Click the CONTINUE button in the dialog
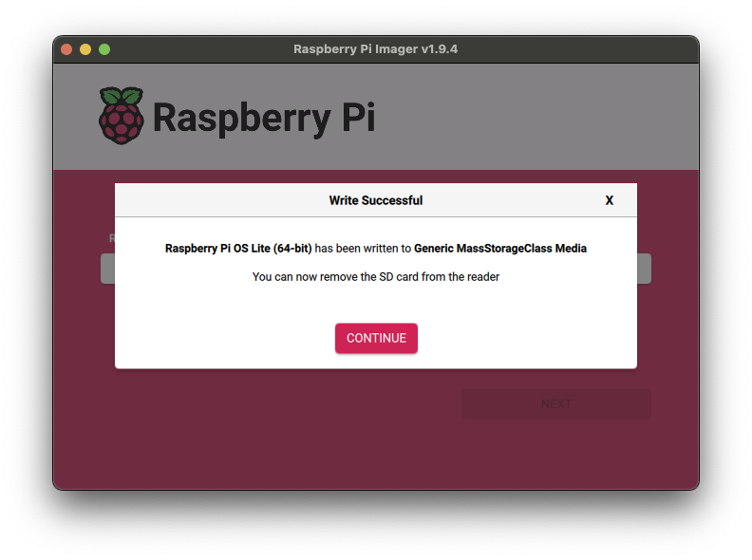Screen dimensions: 752x560 376,338
